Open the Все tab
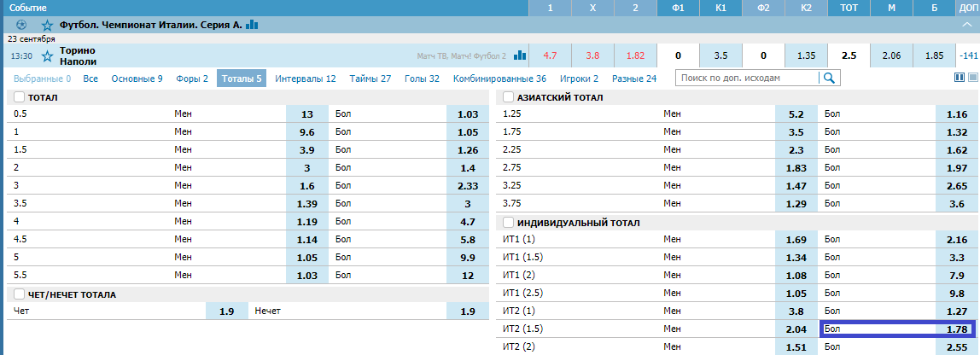The height and width of the screenshot is (355, 980). click(x=90, y=79)
